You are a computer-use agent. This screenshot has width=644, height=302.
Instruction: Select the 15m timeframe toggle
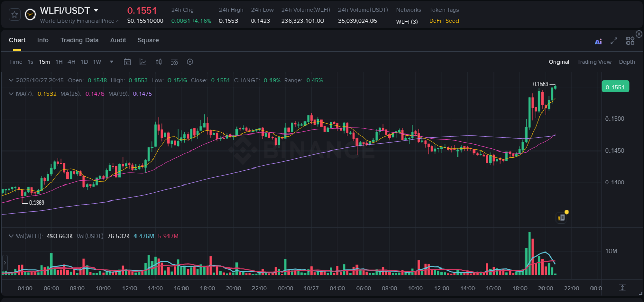tap(44, 62)
